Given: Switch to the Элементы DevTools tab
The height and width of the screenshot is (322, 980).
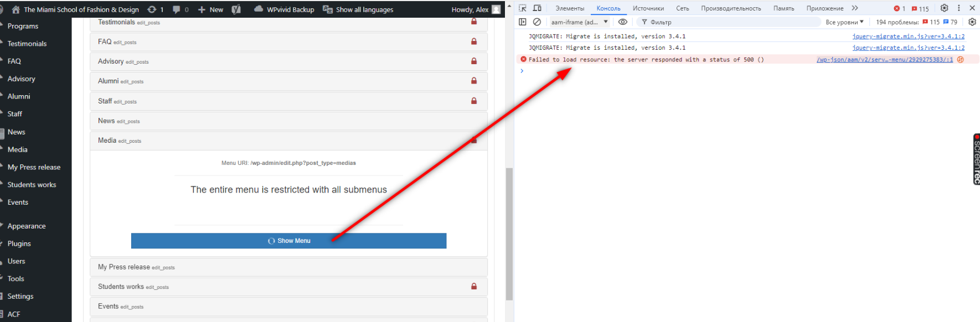Looking at the screenshot, I should pos(570,8).
